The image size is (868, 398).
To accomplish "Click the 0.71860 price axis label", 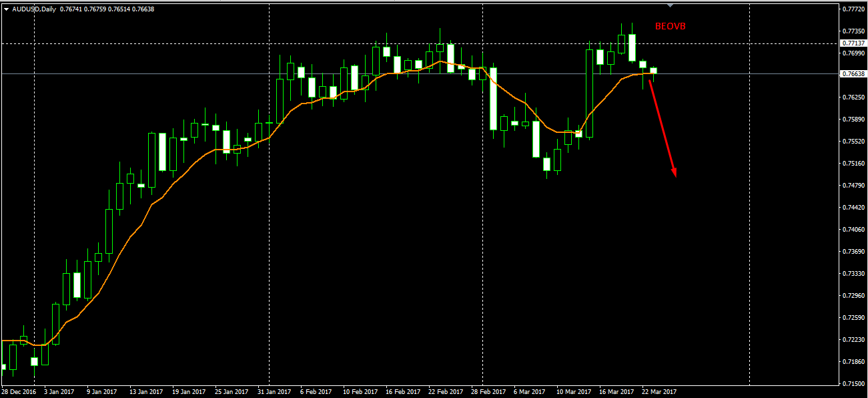I will coord(854,362).
